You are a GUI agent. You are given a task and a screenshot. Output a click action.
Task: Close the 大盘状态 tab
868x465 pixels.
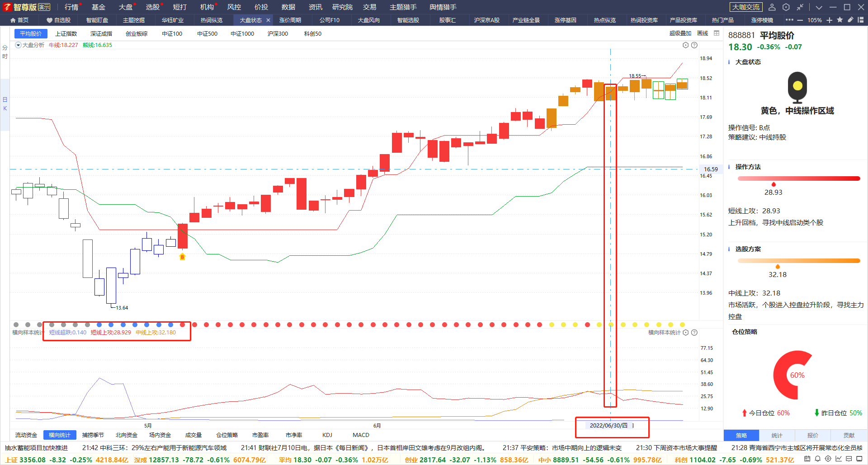pyautogui.click(x=268, y=20)
